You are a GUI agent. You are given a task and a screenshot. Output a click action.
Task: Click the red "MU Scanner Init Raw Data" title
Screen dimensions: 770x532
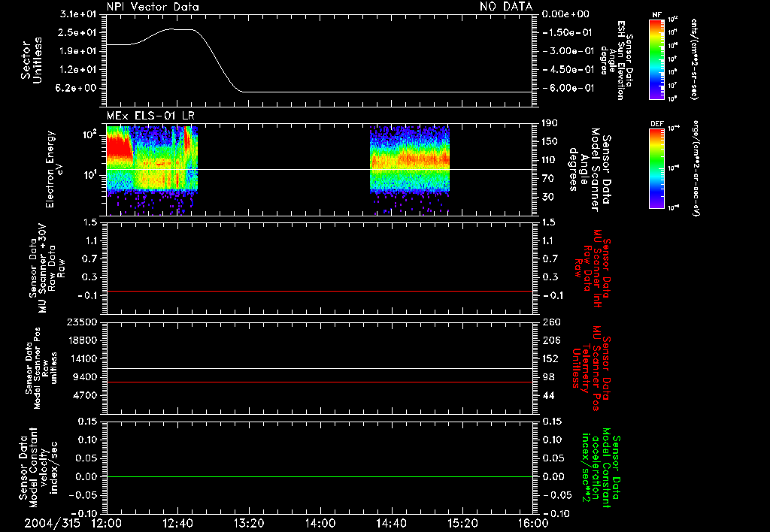pos(593,269)
